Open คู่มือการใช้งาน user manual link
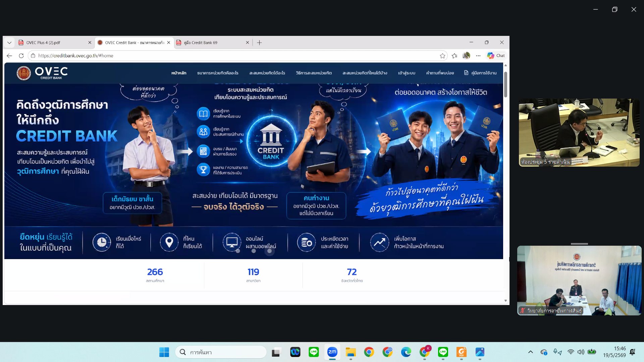Image resolution: width=644 pixels, height=362 pixels. 480,73
